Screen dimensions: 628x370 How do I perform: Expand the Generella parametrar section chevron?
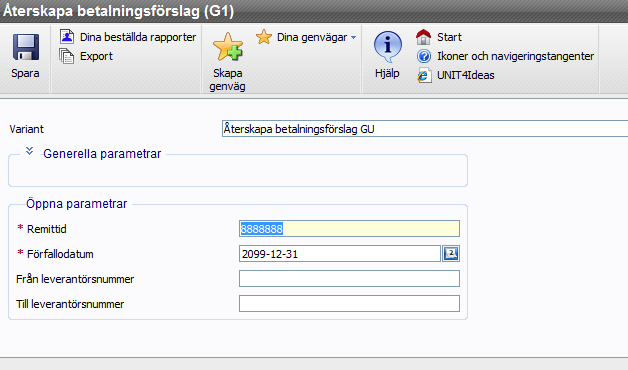[29, 151]
